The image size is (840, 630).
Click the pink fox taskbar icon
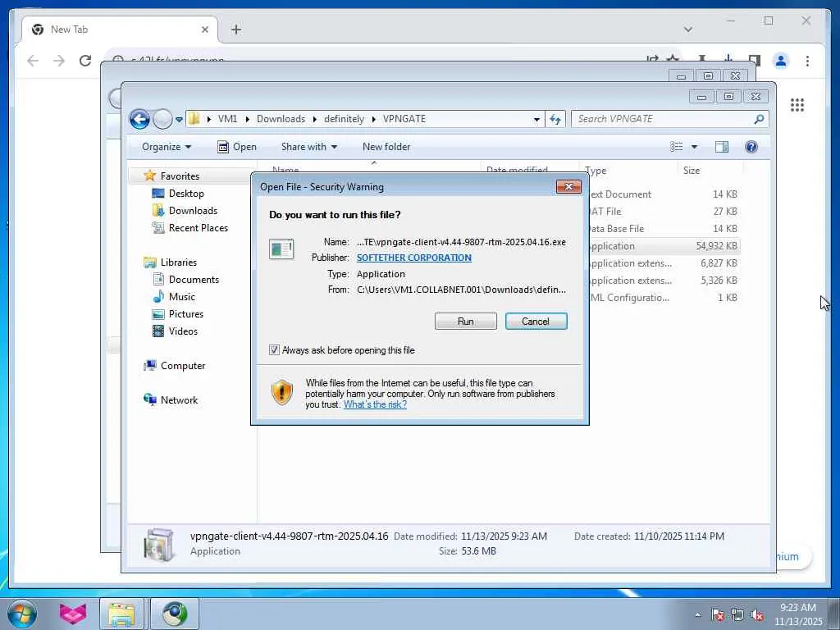[x=73, y=614]
